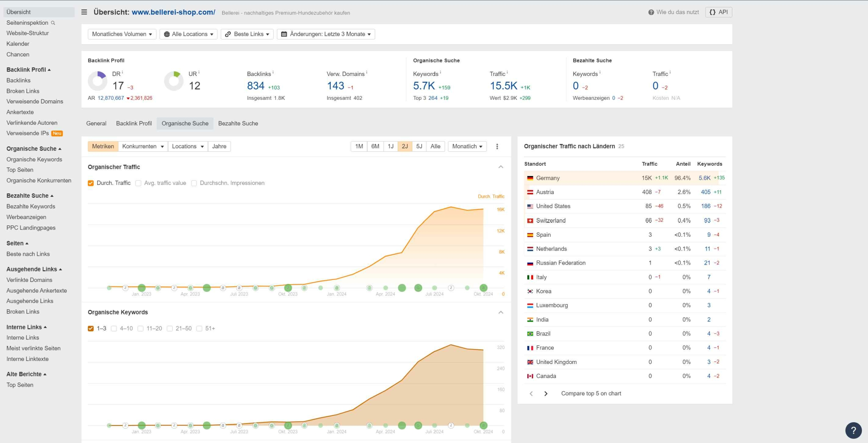Viewport: 868px width, 443px height.
Task: Click the DR donut chart
Action: pyautogui.click(x=98, y=81)
